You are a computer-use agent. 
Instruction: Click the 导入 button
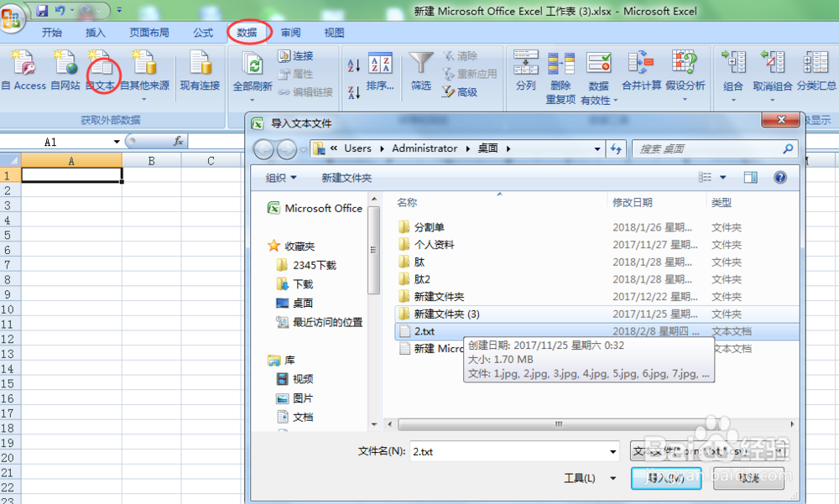[665, 478]
